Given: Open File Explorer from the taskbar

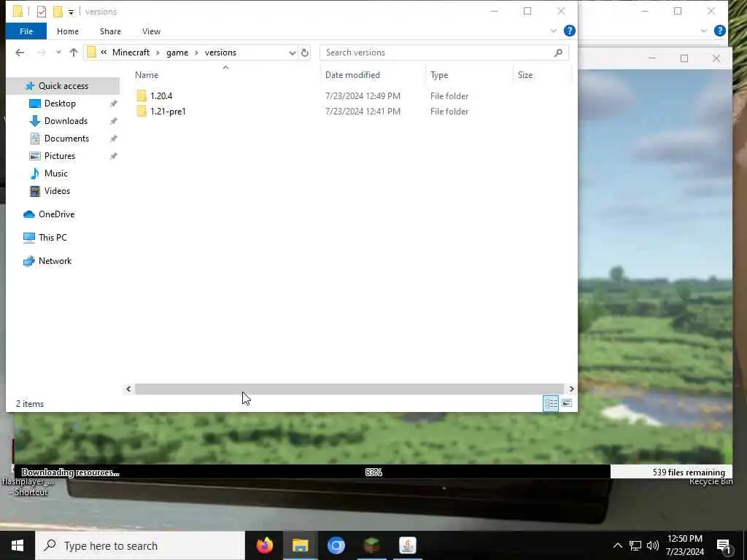Looking at the screenshot, I should [x=300, y=545].
